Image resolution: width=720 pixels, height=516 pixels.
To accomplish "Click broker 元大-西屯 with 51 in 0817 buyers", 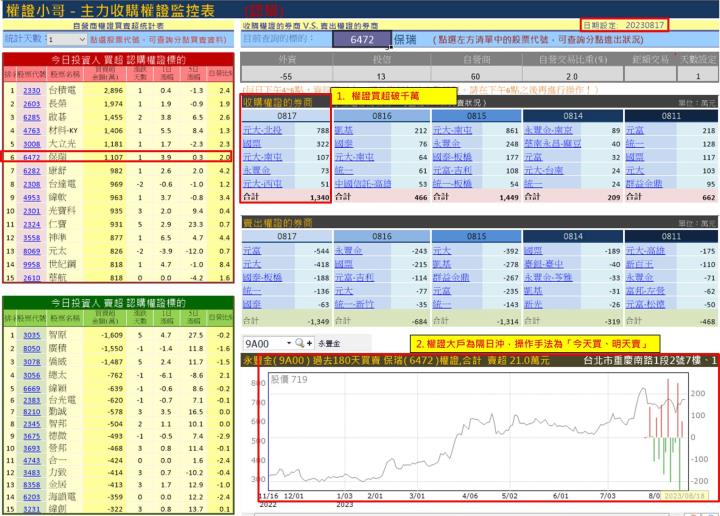I will point(262,184).
